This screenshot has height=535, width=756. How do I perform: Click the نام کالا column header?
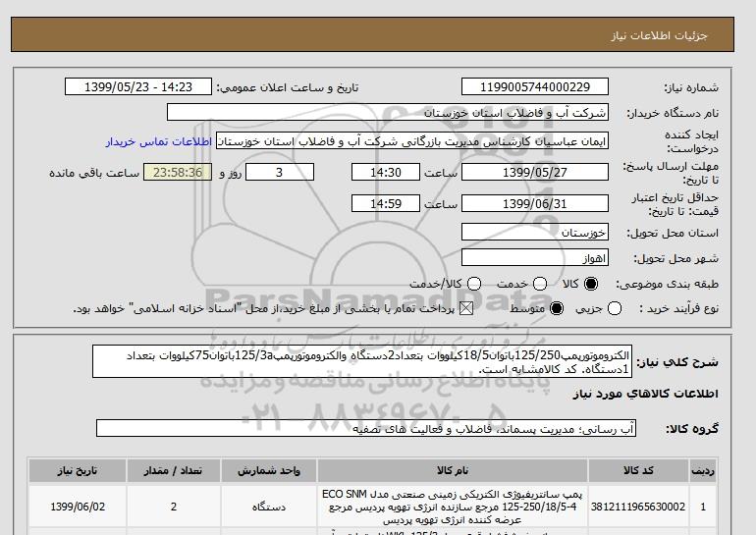(453, 471)
